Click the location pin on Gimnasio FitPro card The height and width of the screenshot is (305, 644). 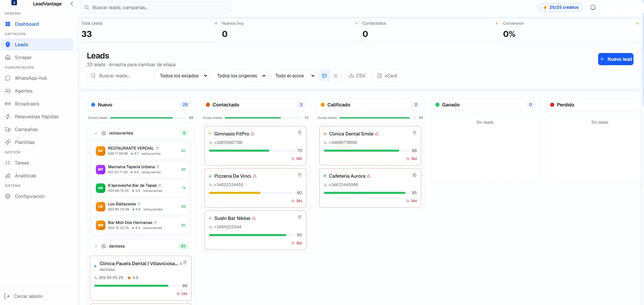coord(299,133)
